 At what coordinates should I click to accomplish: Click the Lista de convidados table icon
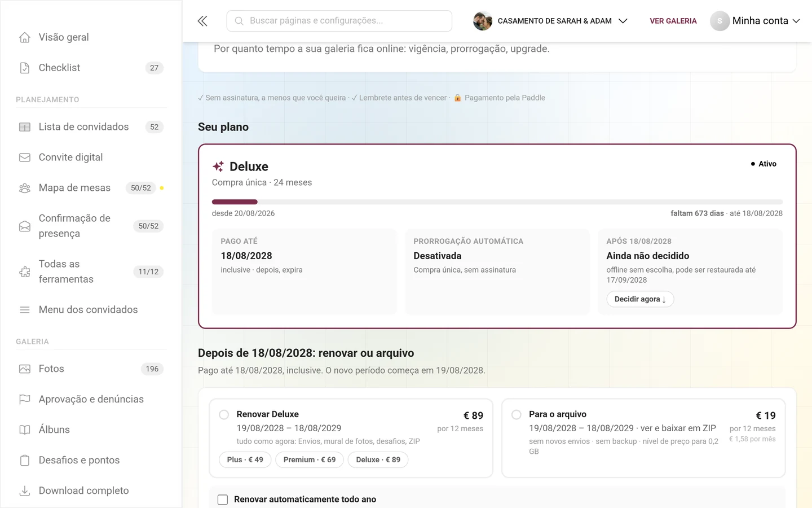pos(25,127)
